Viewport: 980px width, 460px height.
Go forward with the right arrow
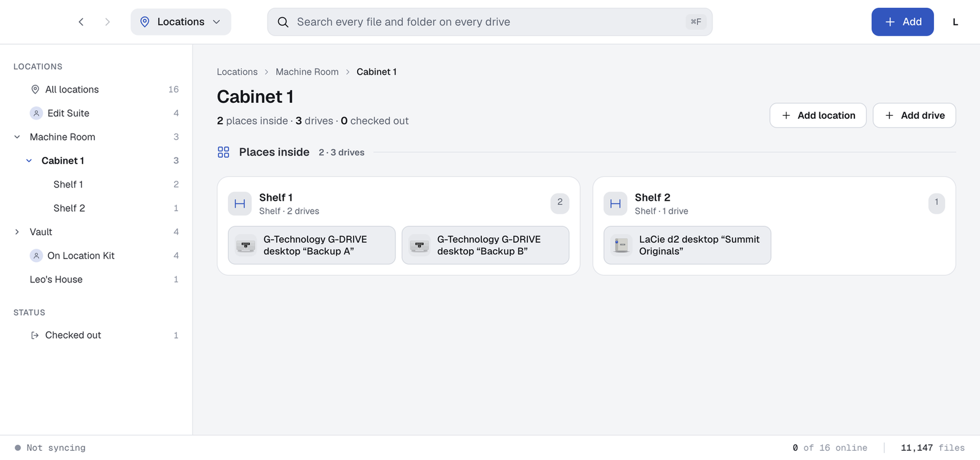(x=107, y=22)
